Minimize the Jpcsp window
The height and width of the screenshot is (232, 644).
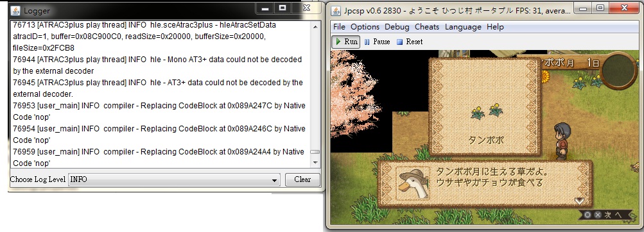[x=582, y=8]
